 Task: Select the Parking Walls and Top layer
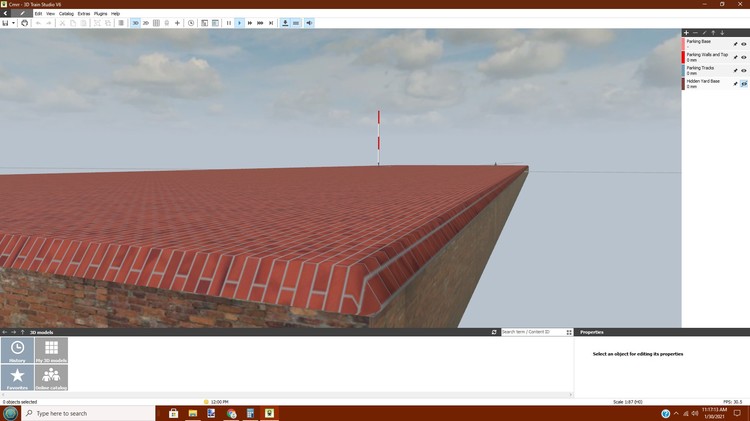pyautogui.click(x=716, y=57)
